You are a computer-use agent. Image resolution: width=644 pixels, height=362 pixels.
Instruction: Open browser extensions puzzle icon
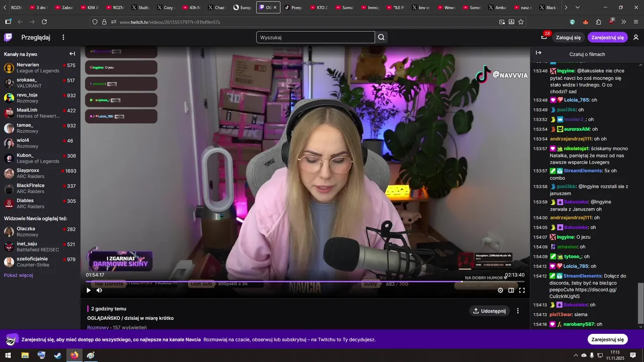pyautogui.click(x=598, y=22)
